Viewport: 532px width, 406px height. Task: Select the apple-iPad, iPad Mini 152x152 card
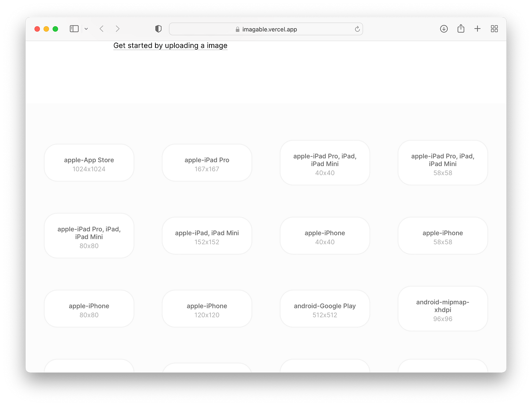coord(207,235)
